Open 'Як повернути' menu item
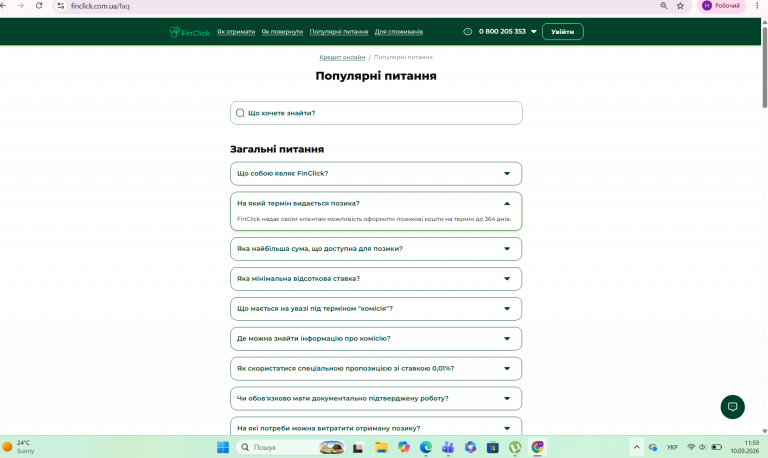 [282, 31]
